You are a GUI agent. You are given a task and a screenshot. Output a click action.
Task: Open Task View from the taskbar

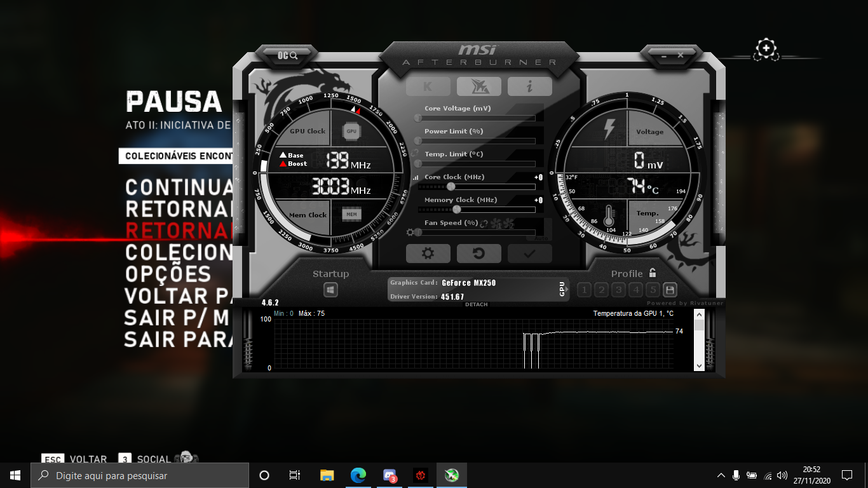(295, 475)
